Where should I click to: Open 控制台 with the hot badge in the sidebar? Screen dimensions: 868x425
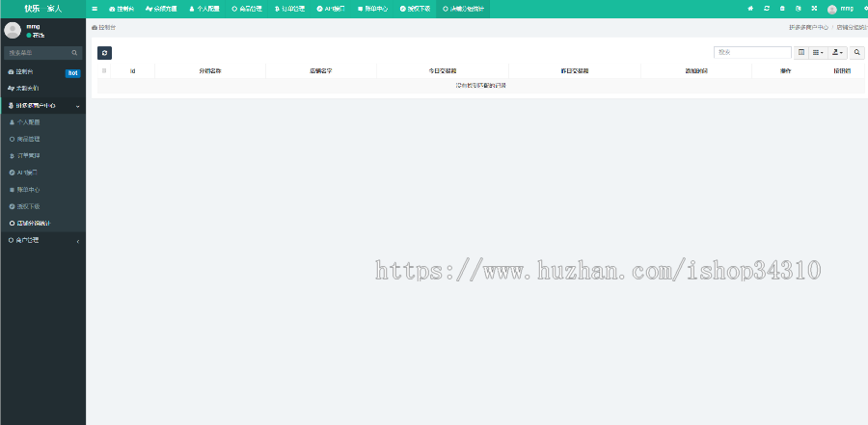coord(42,72)
